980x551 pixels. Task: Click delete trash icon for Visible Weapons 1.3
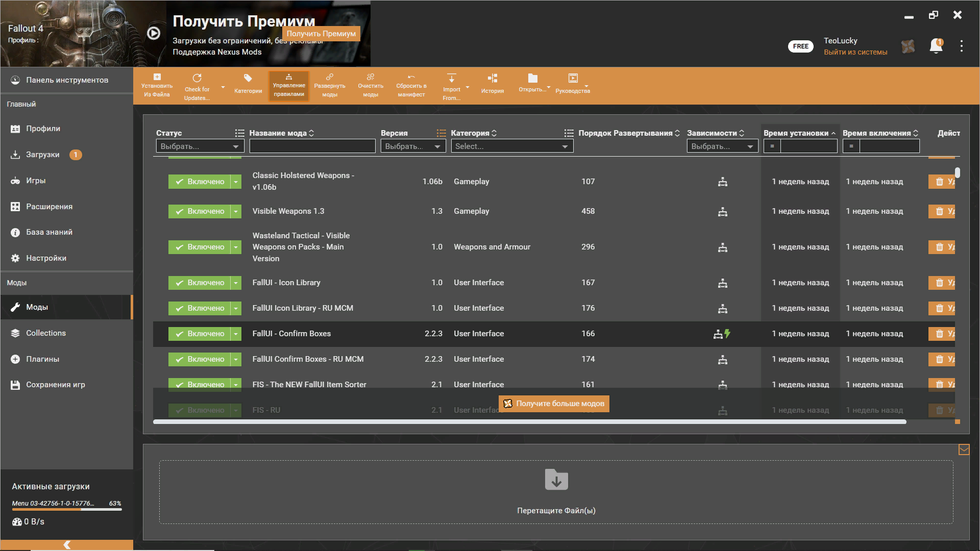(x=939, y=211)
